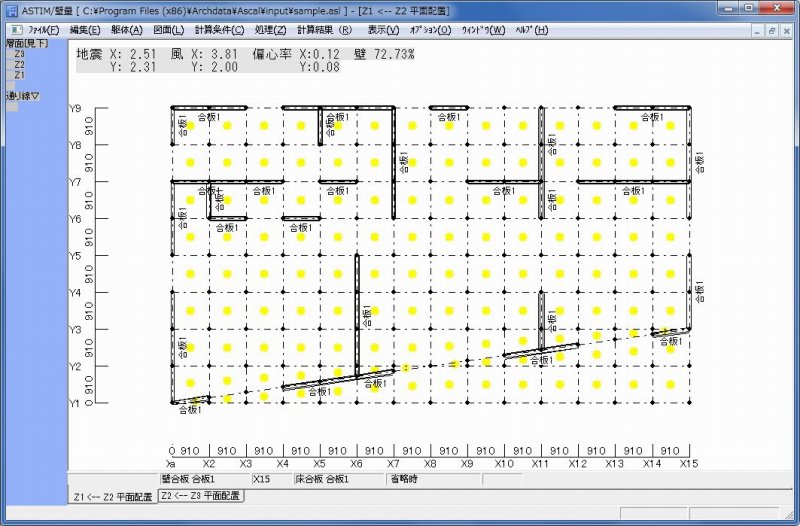This screenshot has width=800, height=526.
Task: Select layer Z1 in the left panel
Action: tap(20, 74)
